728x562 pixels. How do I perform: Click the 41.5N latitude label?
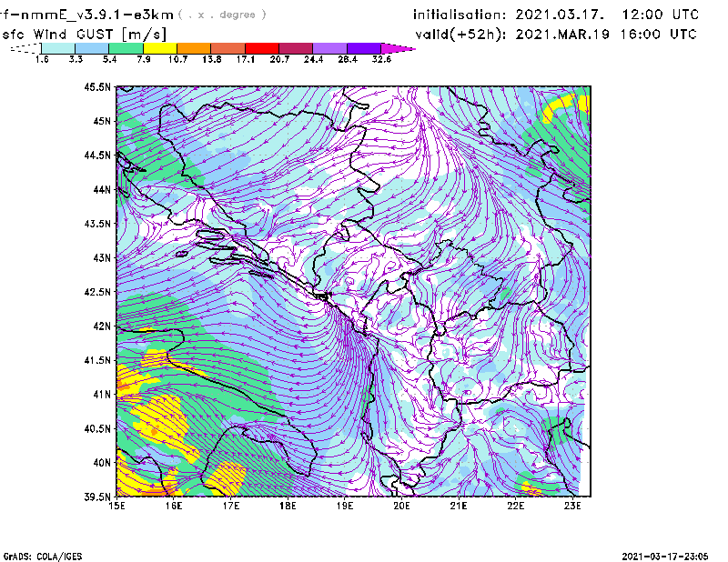coord(97,360)
